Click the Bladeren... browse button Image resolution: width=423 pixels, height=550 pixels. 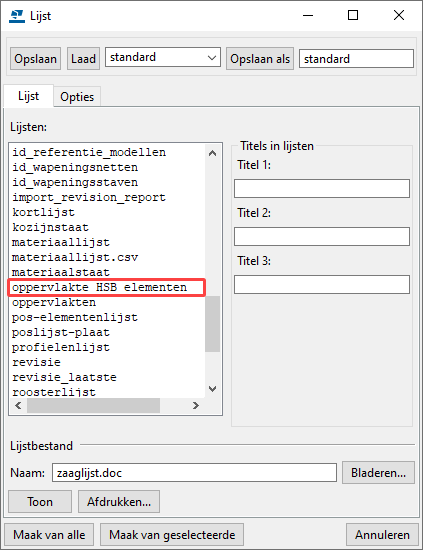point(378,473)
